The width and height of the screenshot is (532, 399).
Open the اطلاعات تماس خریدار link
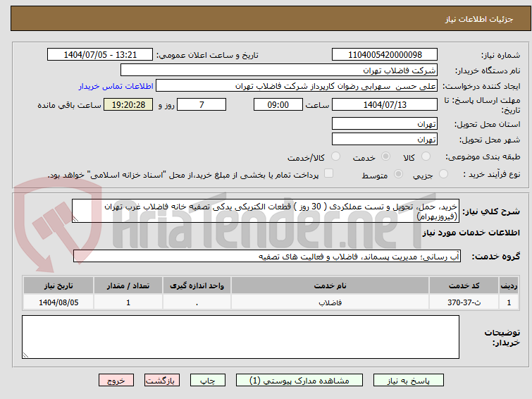pos(116,86)
